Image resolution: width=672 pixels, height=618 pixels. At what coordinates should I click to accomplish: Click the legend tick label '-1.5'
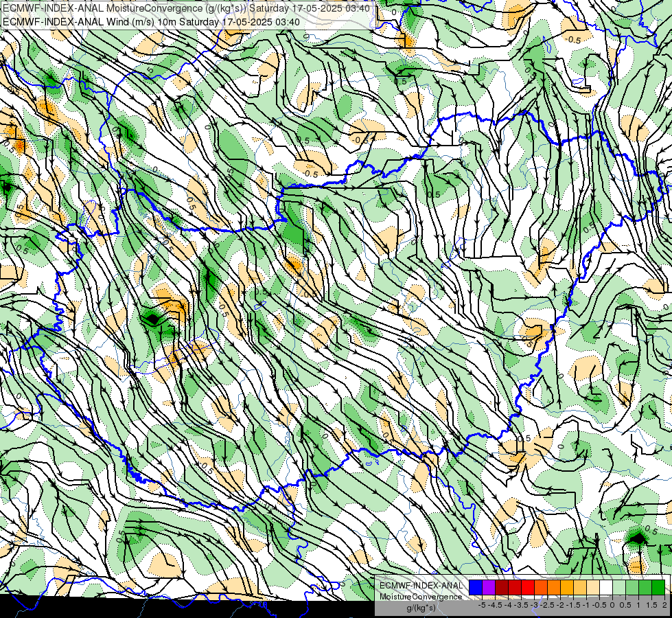click(573, 605)
